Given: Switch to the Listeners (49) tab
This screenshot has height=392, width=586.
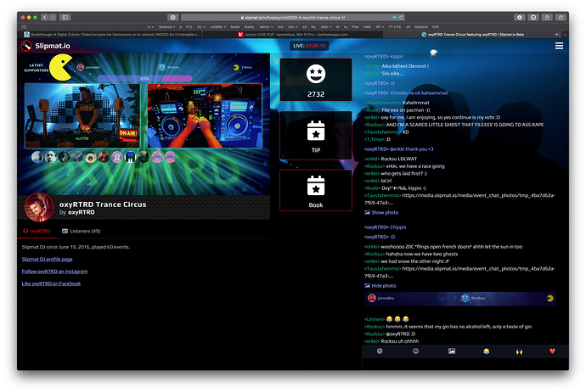Looking at the screenshot, I should pos(81,231).
